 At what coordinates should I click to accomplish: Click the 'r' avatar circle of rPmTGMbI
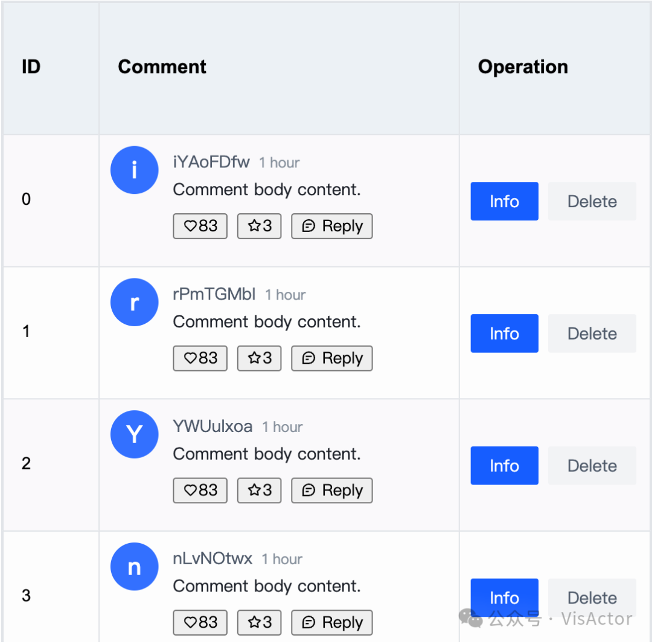(134, 302)
